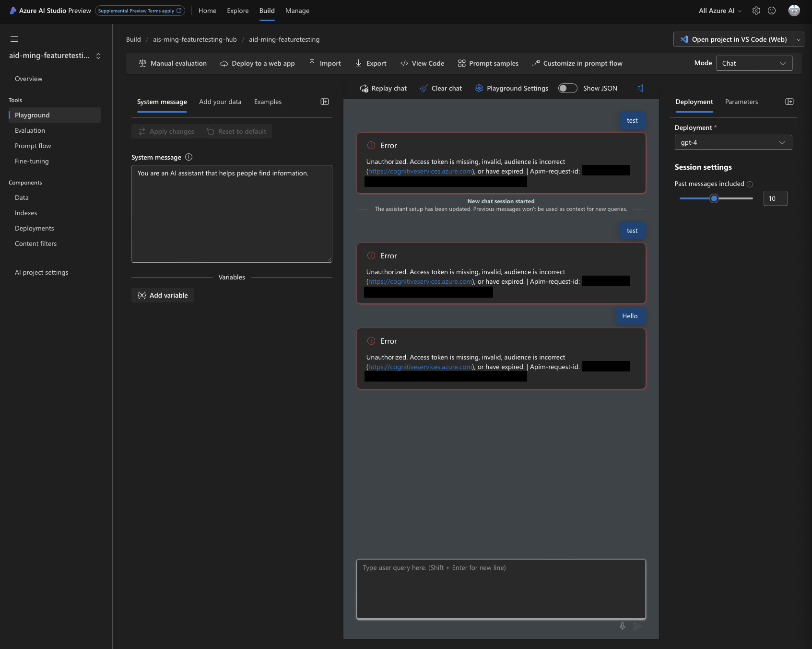
Task: Open the All Azure AI dropdown
Action: pos(720,11)
